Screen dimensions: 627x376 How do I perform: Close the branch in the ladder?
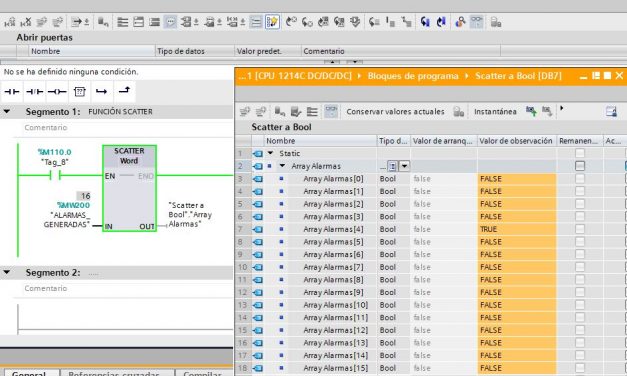(124, 90)
